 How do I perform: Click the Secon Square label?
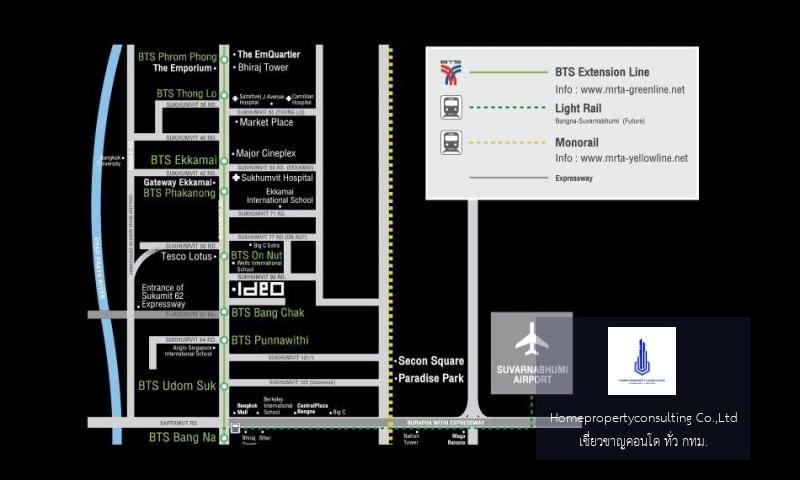[x=431, y=361]
